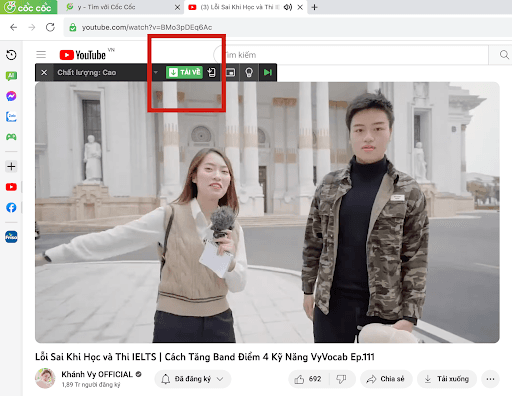Click the 'Tải xuống' download button

(x=447, y=379)
